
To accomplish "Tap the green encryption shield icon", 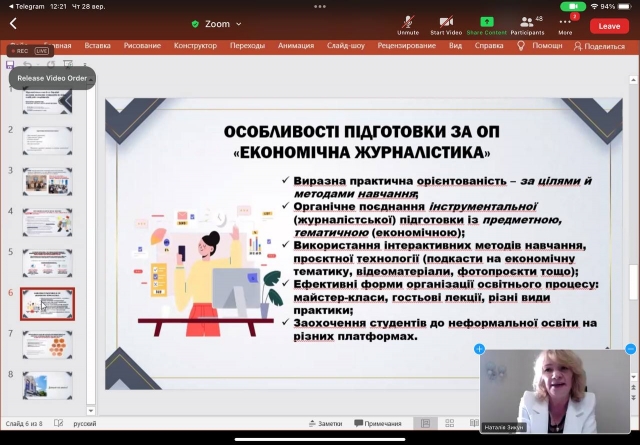I will 195,24.
